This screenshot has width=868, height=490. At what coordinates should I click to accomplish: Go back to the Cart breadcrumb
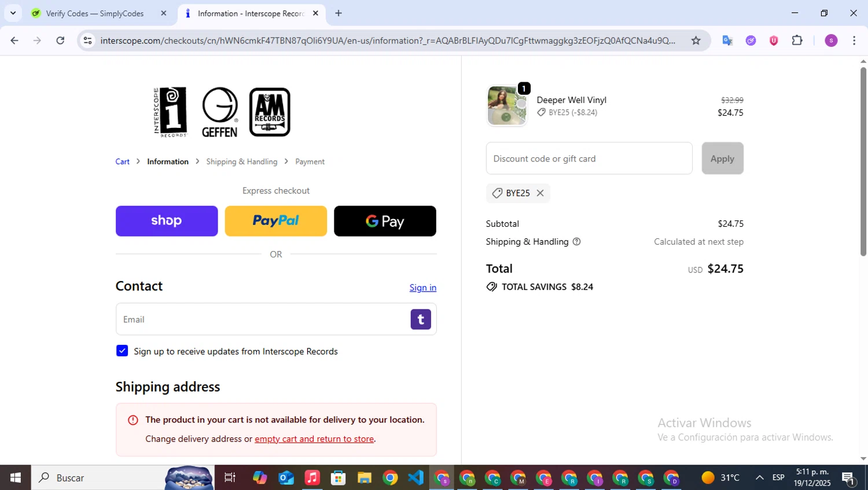click(123, 161)
